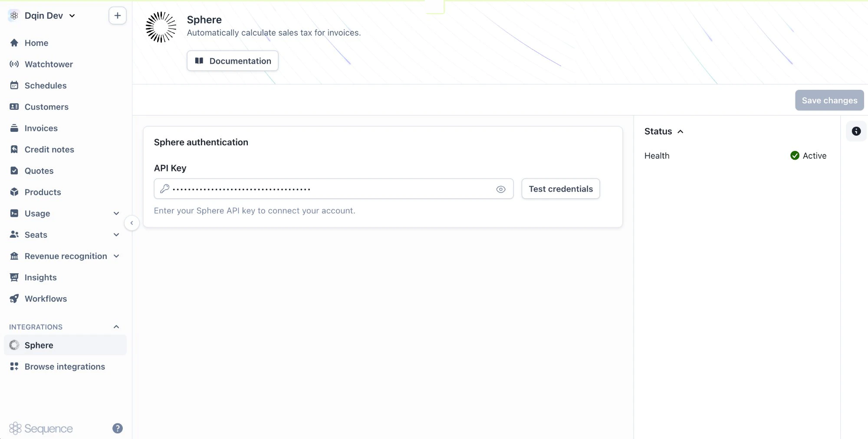Image resolution: width=868 pixels, height=439 pixels.
Task: Select Sphere integration in sidebar
Action: point(65,345)
